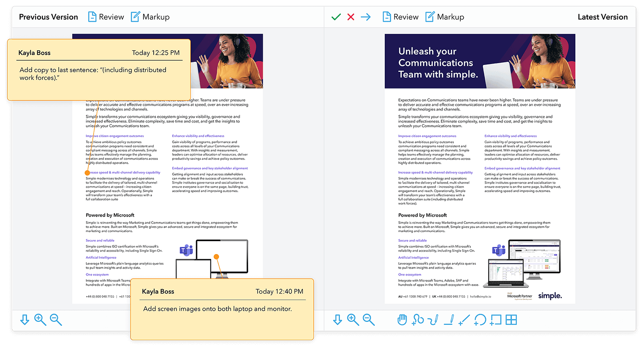
Task: Click the blue forward arrow icon
Action: 366,17
